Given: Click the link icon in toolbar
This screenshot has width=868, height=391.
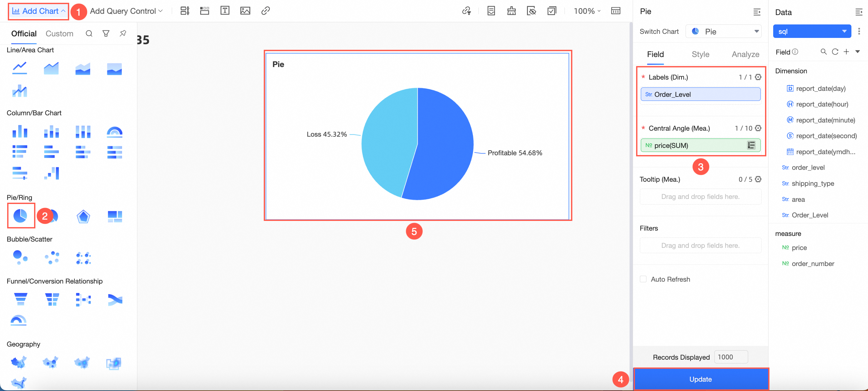Looking at the screenshot, I should (x=266, y=11).
